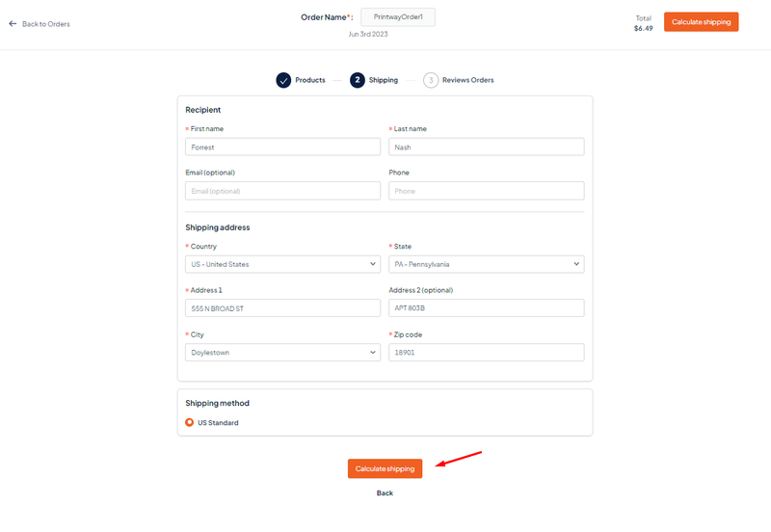
Task: Click the bottom Calculate shipping button
Action: 385,468
